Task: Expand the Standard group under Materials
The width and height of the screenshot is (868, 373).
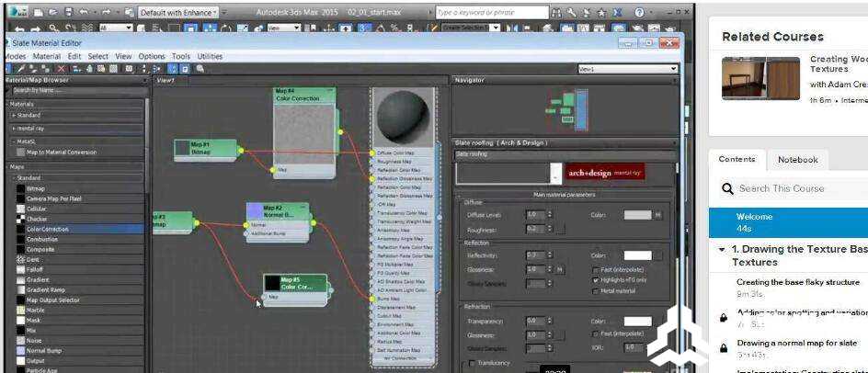Action: [x=15, y=115]
